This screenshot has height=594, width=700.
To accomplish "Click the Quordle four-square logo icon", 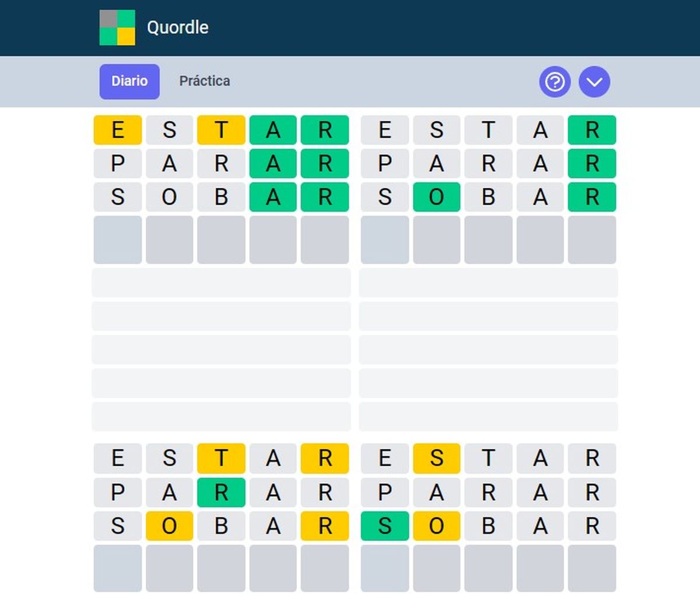I will [117, 27].
